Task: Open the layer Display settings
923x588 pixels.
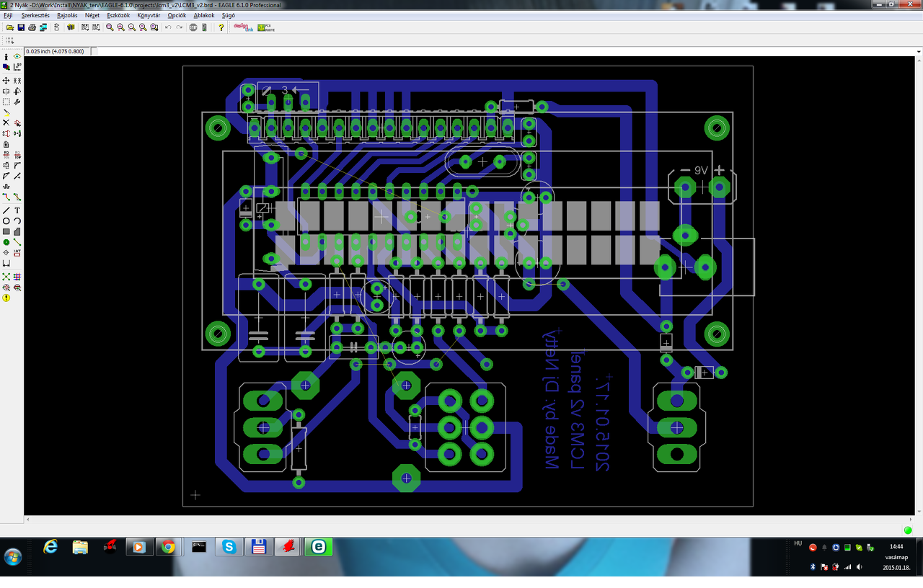Action: pyautogui.click(x=6, y=67)
